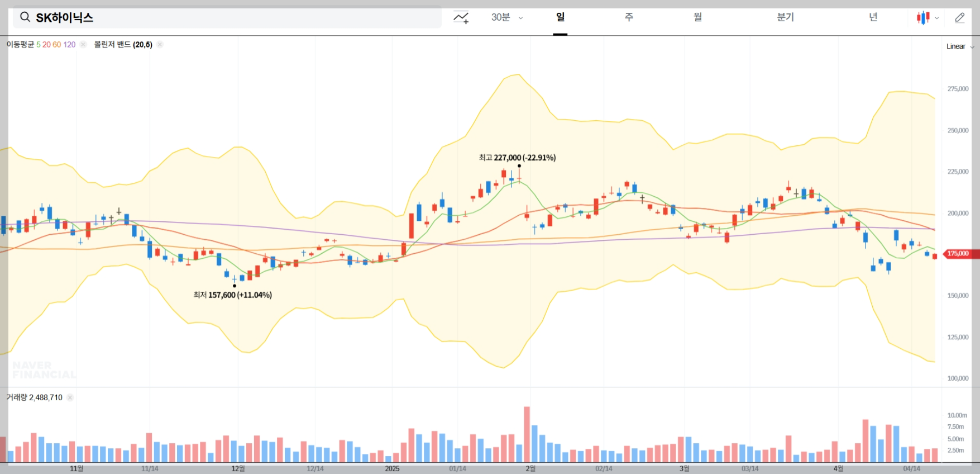Open the add indicator chart icon

pyautogui.click(x=461, y=17)
